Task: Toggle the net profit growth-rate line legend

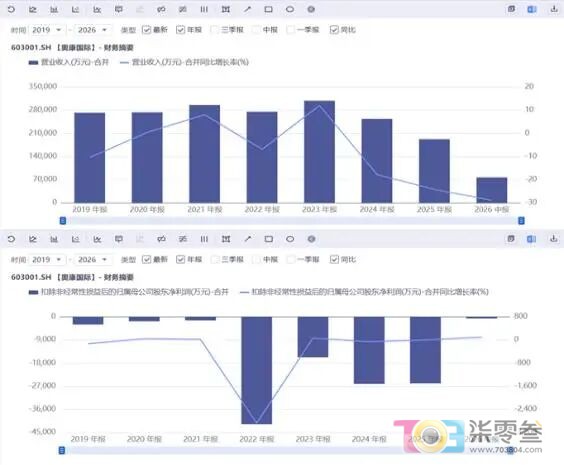Action: tap(364, 292)
